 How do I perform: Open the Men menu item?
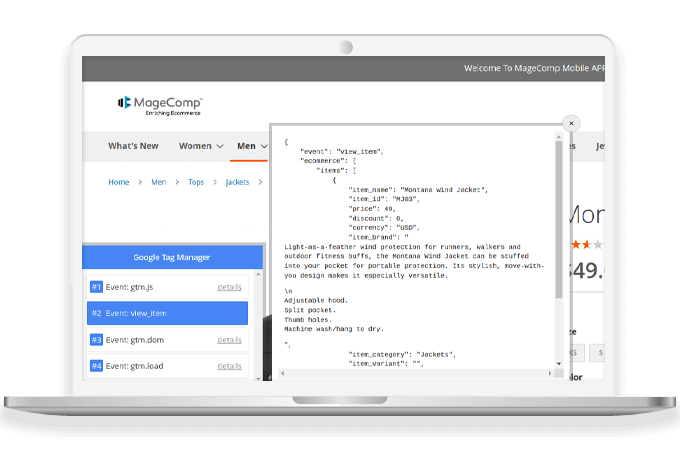(x=246, y=146)
